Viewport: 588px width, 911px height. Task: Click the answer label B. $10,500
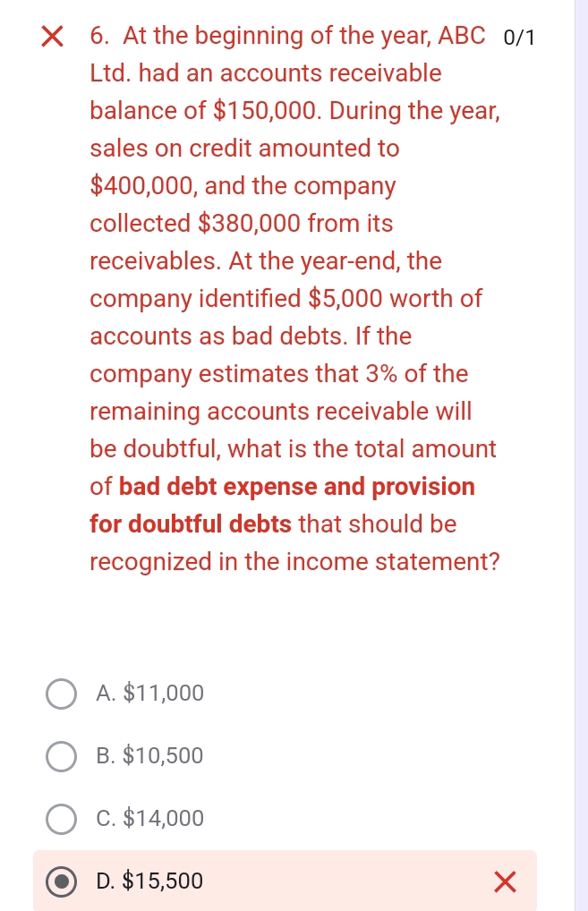[150, 756]
